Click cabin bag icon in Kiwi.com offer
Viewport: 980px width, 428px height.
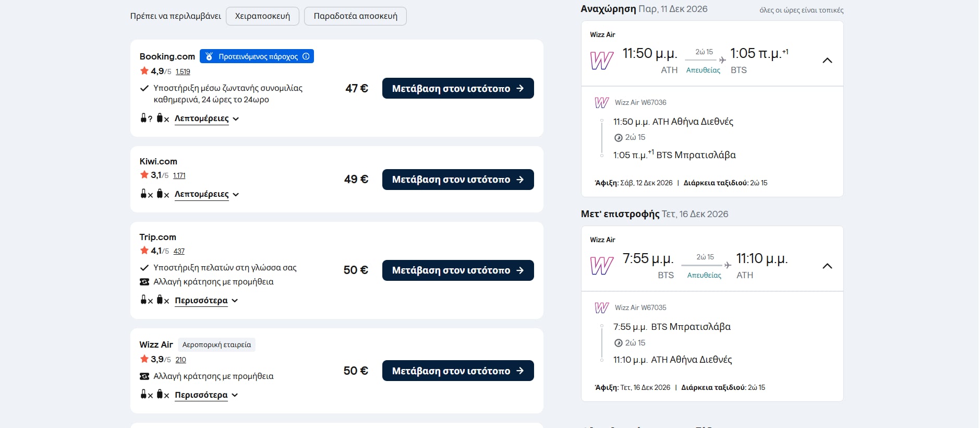coord(144,194)
